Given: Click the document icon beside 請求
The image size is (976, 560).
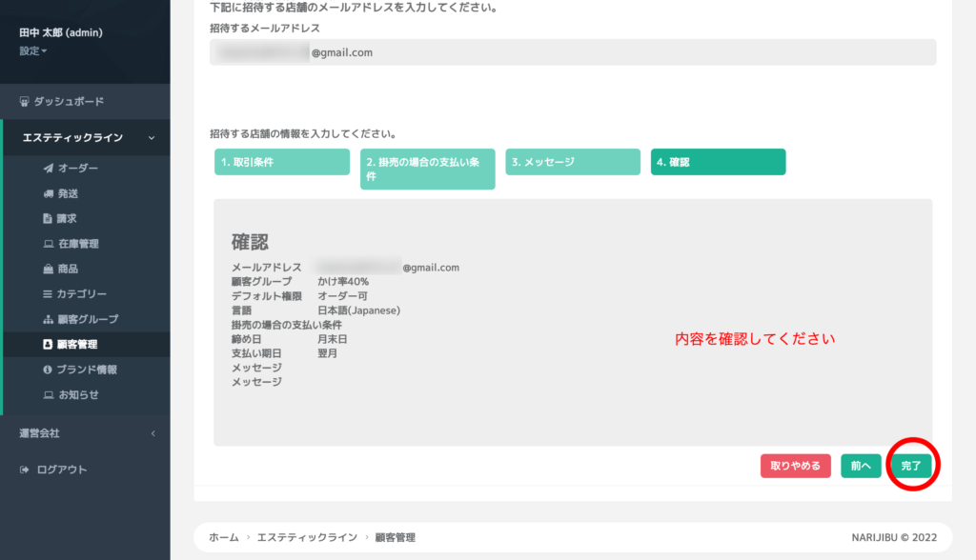Looking at the screenshot, I should pyautogui.click(x=49, y=219).
